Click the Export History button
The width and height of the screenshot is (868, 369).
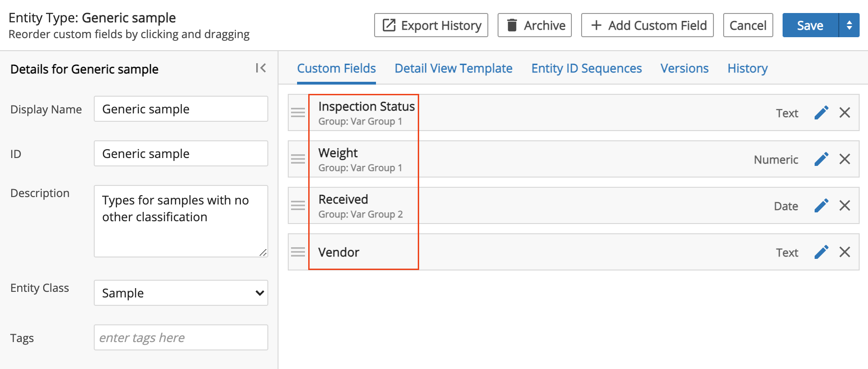431,25
